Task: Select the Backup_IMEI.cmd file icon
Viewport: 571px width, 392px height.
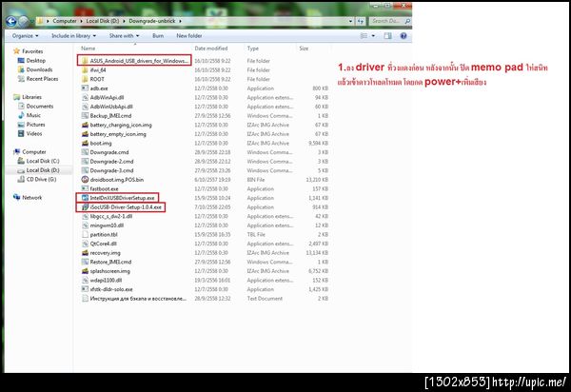Action: 85,115
